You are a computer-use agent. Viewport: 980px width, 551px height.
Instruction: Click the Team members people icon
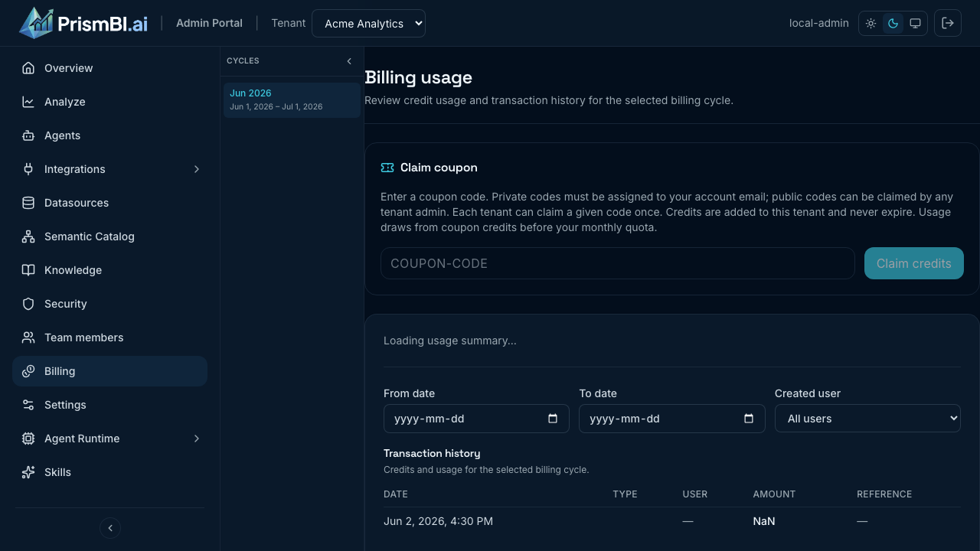28,337
